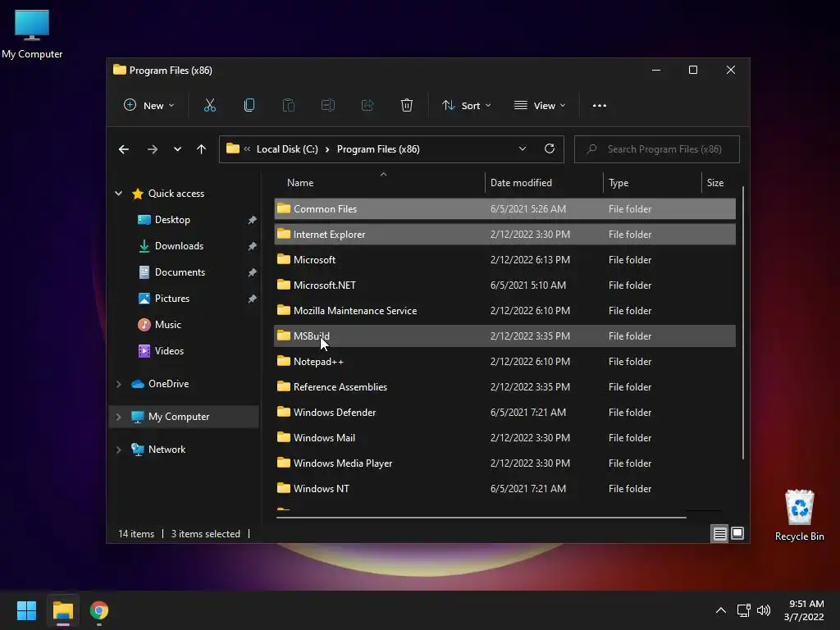Select the Windows Mail folder
Image resolution: width=840 pixels, height=630 pixels.
tap(504, 438)
